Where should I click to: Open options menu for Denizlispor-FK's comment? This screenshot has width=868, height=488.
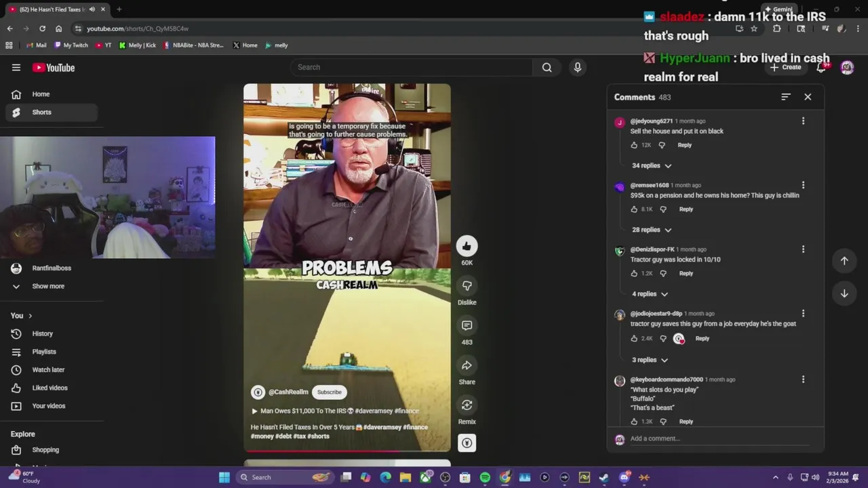803,249
